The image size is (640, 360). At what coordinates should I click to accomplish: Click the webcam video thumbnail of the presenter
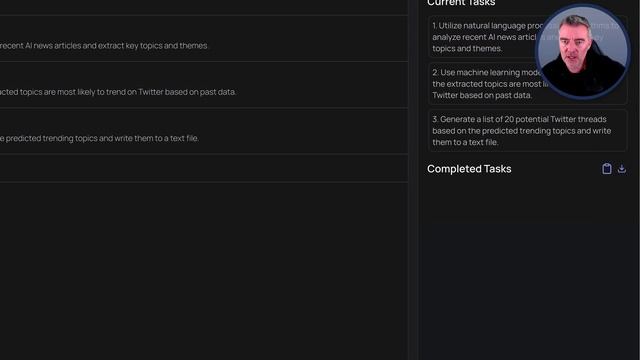pos(582,52)
